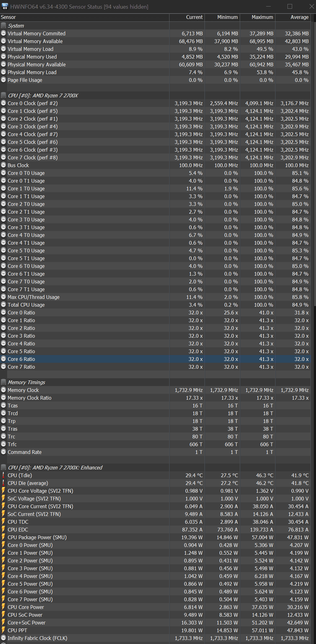Viewport: 316px width, 644px height.
Task: Click the icon beside Memory Clock
Action: tap(3, 390)
